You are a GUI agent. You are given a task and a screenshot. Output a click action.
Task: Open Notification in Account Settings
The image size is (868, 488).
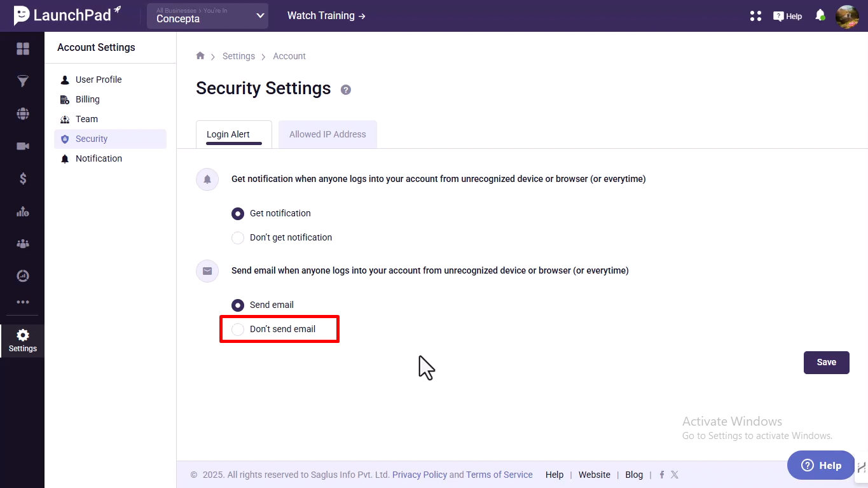(111, 158)
